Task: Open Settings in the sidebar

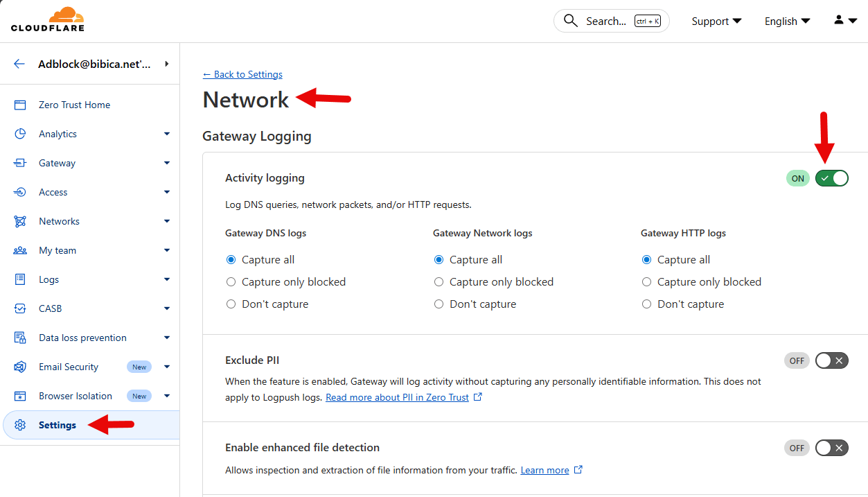Action: pos(57,425)
